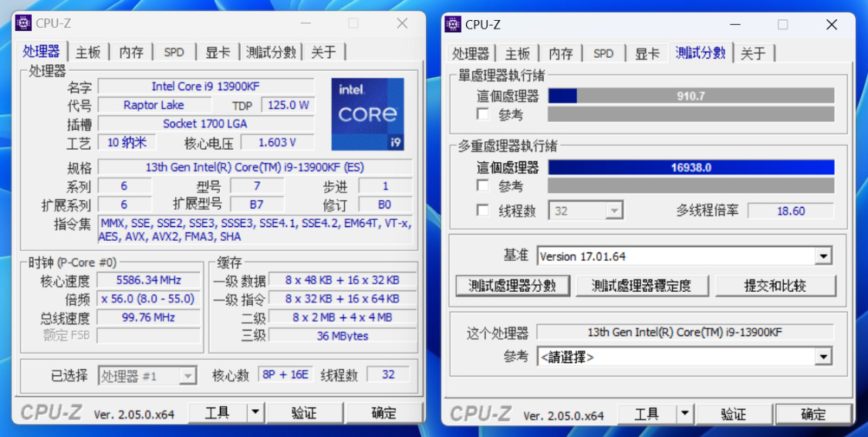Viewport: 868px width, 437px height.
Task: Click 二级 cache value 8 x 2 MB + 4 x 4 MB
Action: coord(343,317)
